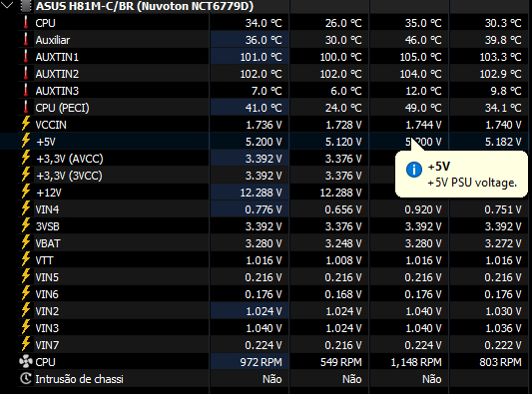Select the Auxiliar temperature sensor label
The width and height of the screenshot is (532, 394).
53,40
